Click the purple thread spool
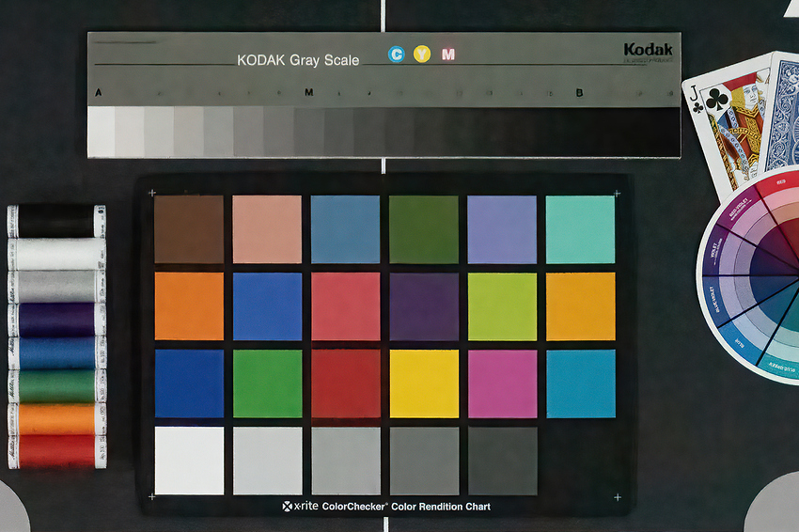Image resolution: width=799 pixels, height=532 pixels. coord(56,320)
